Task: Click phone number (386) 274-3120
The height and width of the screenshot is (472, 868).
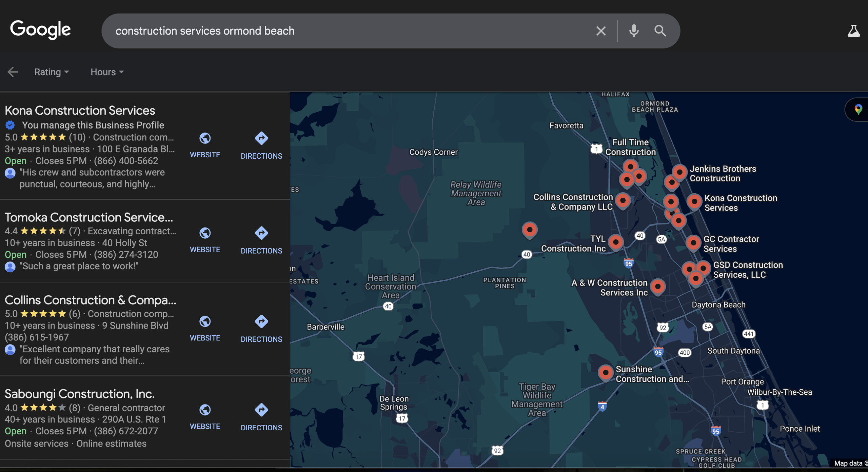Action: (x=126, y=255)
